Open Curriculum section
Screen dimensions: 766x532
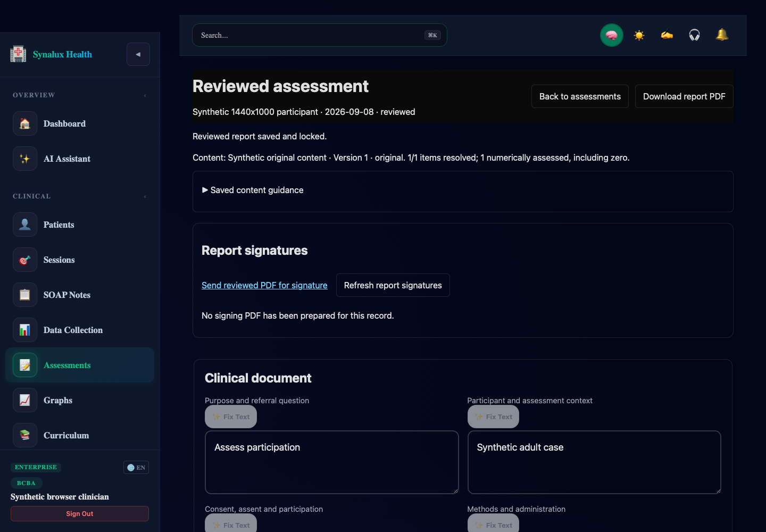point(80,435)
